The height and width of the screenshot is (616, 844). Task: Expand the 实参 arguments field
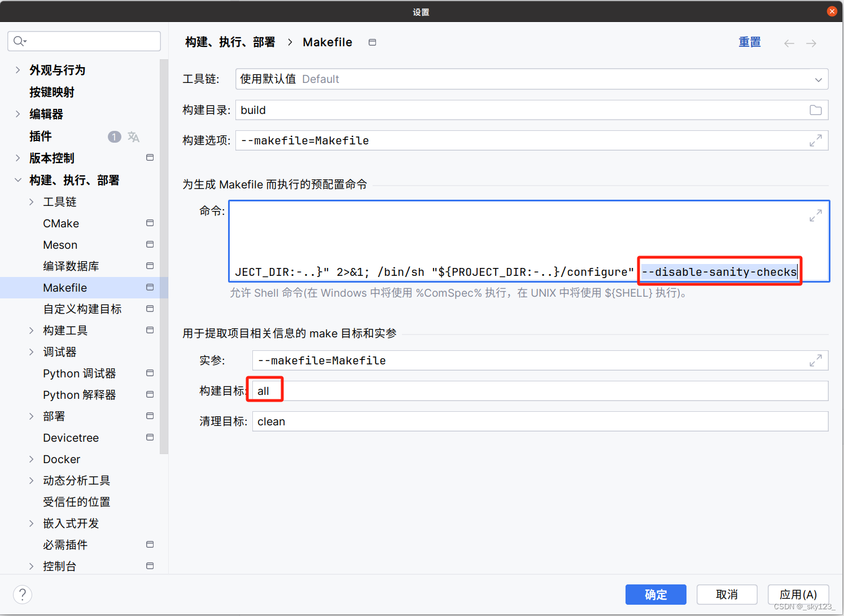pos(815,360)
